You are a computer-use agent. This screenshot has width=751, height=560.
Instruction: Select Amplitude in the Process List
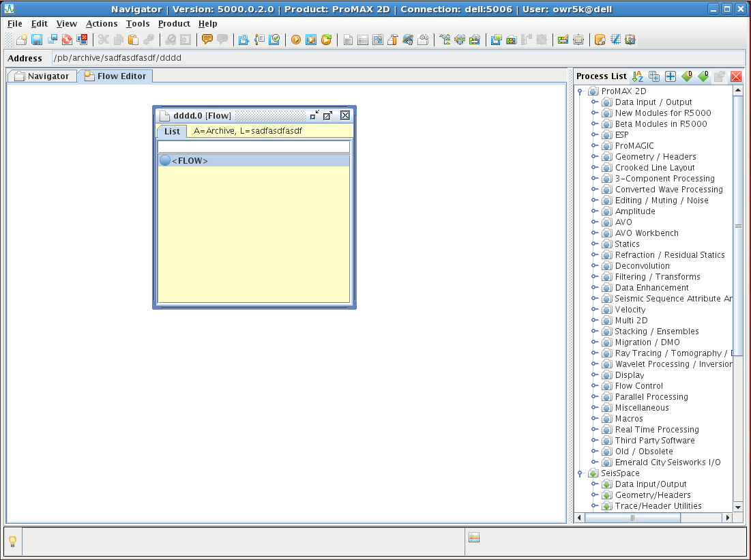point(635,211)
